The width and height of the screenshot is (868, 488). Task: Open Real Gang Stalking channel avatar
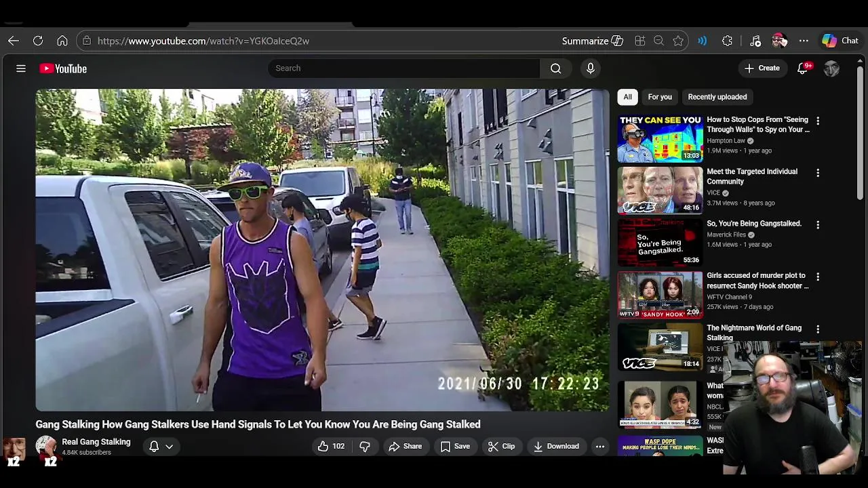tap(46, 446)
